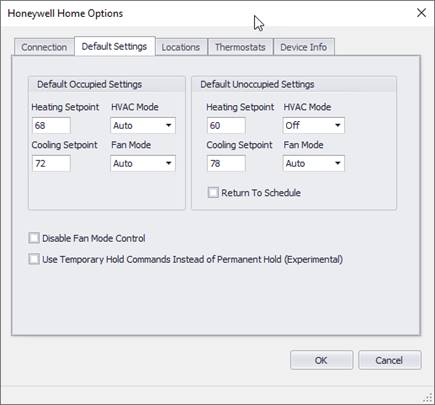Click the Honeywell Home Options title text
The width and height of the screenshot is (435, 405).
(x=65, y=13)
